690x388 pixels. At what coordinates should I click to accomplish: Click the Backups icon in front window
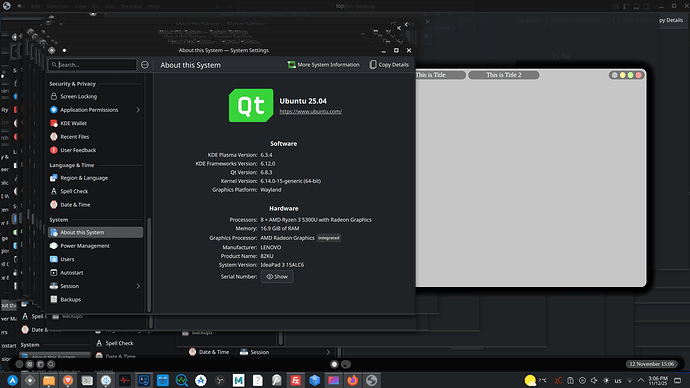coord(54,300)
